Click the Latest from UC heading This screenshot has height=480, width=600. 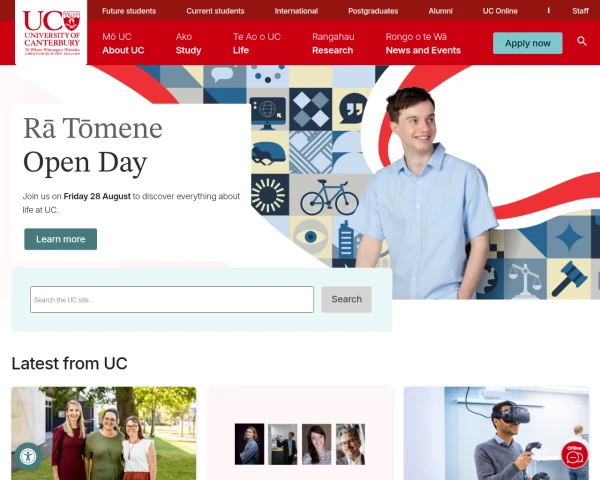tap(69, 363)
